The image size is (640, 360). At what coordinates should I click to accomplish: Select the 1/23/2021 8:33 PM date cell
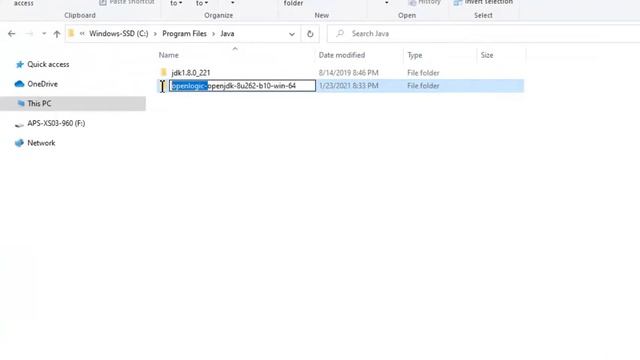[x=349, y=86]
